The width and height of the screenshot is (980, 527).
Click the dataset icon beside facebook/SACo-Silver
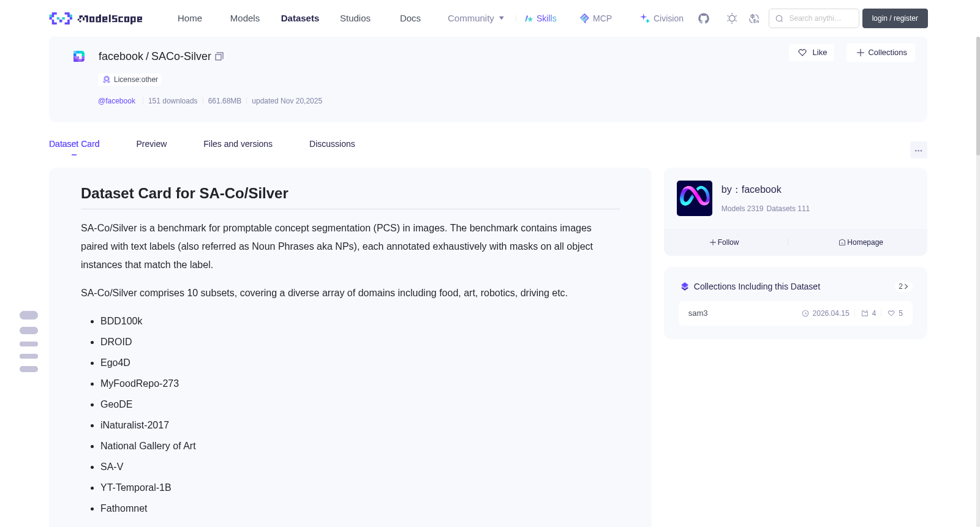(79, 56)
